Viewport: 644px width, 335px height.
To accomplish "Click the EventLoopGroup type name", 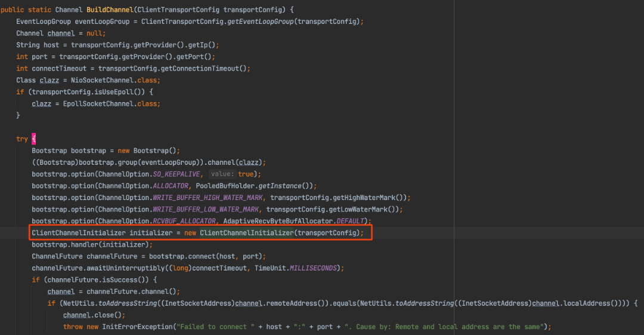I will [x=44, y=21].
